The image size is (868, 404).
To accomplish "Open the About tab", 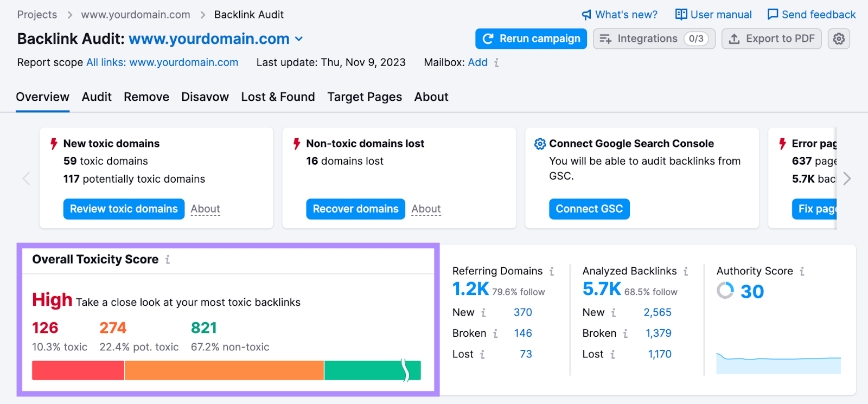I will tap(431, 97).
